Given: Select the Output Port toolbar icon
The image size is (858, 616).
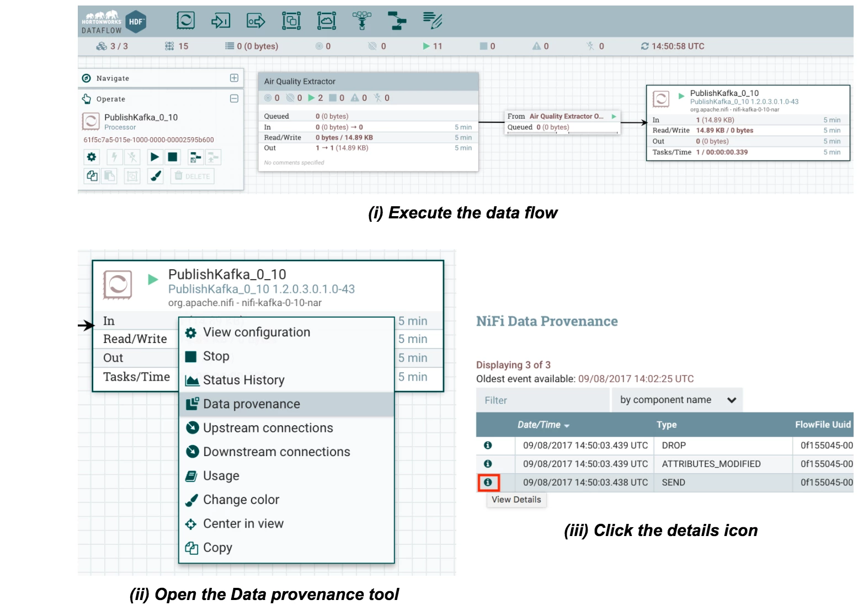Looking at the screenshot, I should click(256, 21).
